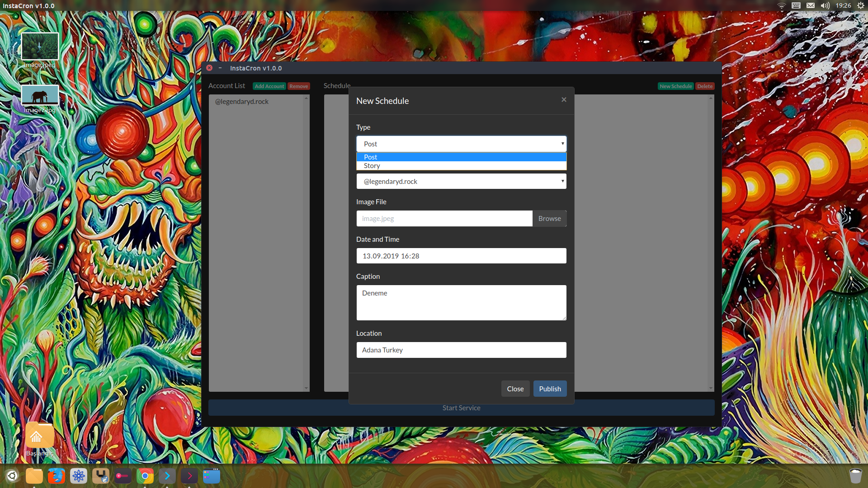Open the software package installer dock icon
Image resolution: width=868 pixels, height=488 pixels.
[x=101, y=476]
